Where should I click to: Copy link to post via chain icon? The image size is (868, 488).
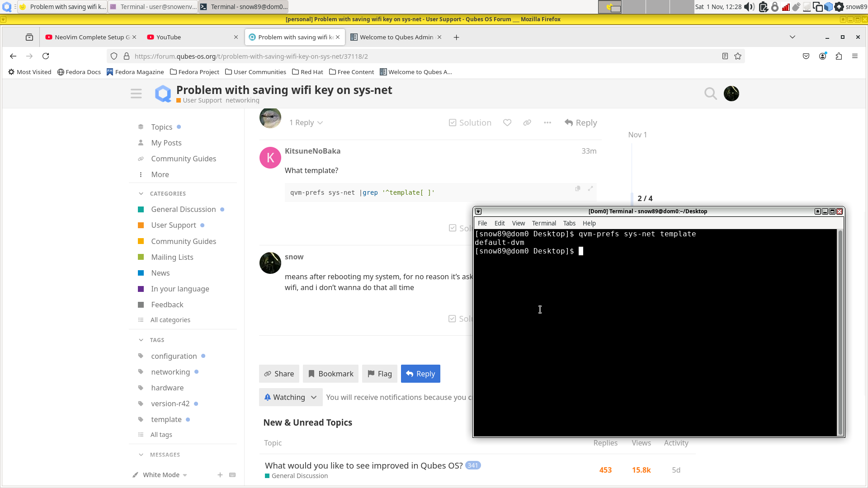(527, 123)
